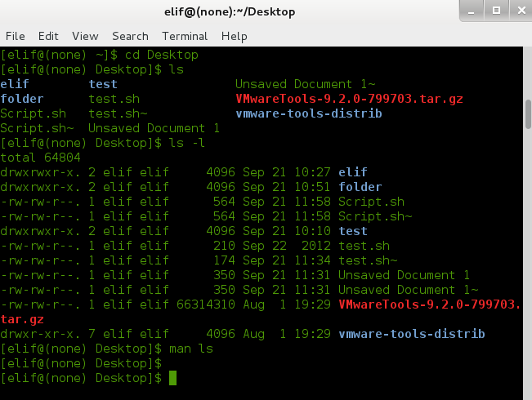
Task: Click 'Unsaved Document 1~' in first ls output
Action: pos(306,84)
